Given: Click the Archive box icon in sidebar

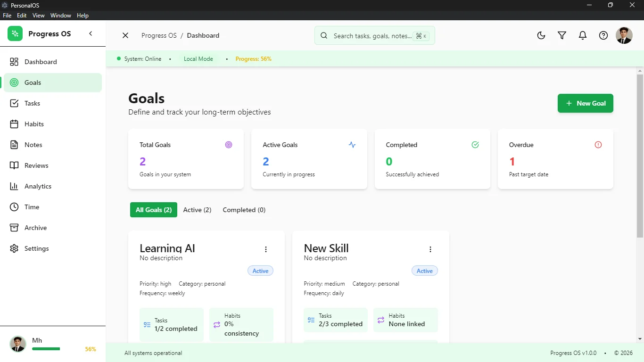Looking at the screenshot, I should (15, 228).
